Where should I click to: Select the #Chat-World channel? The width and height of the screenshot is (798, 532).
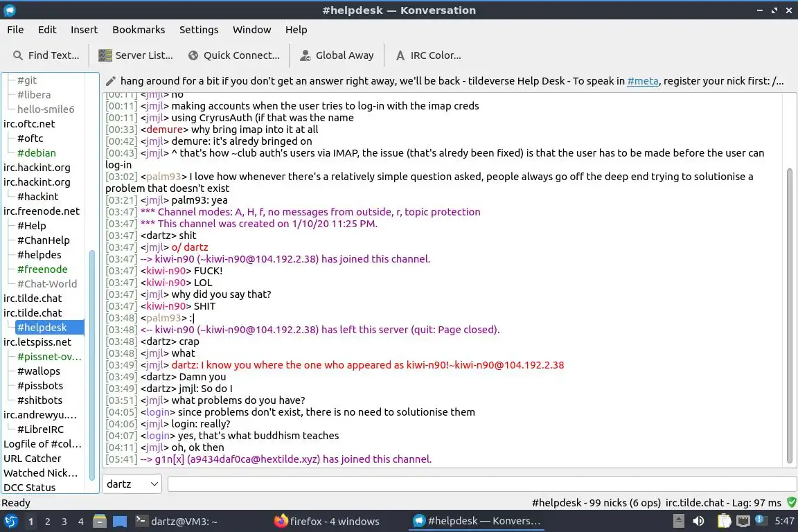coord(47,283)
